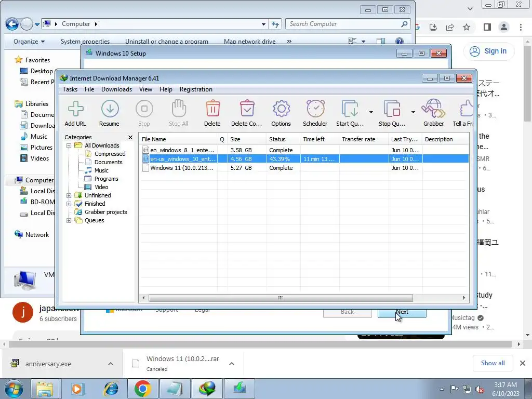Close the Categories panel
Image resolution: width=532 pixels, height=399 pixels.
pyautogui.click(x=130, y=137)
